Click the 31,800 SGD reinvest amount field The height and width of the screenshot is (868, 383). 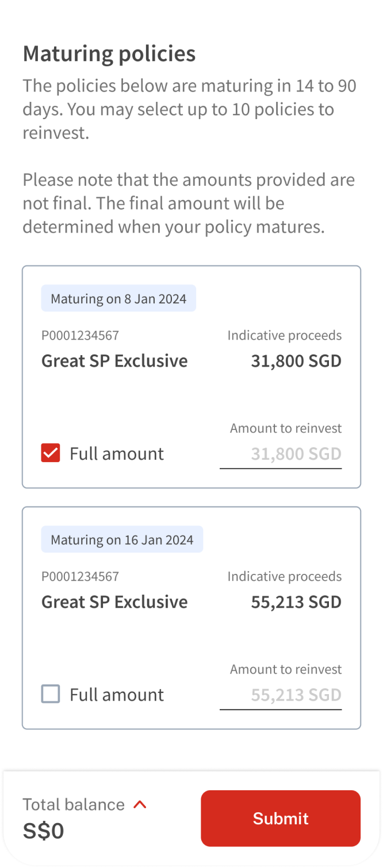click(x=281, y=454)
